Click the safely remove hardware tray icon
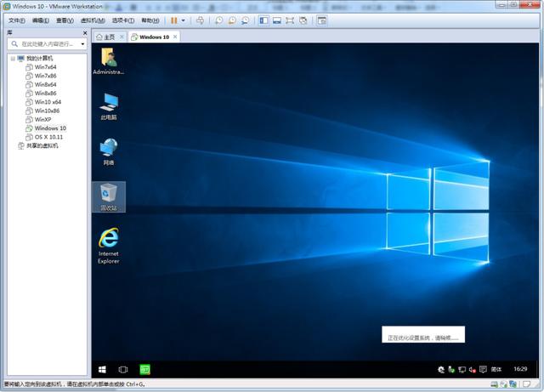This screenshot has width=544, height=392. (x=451, y=369)
